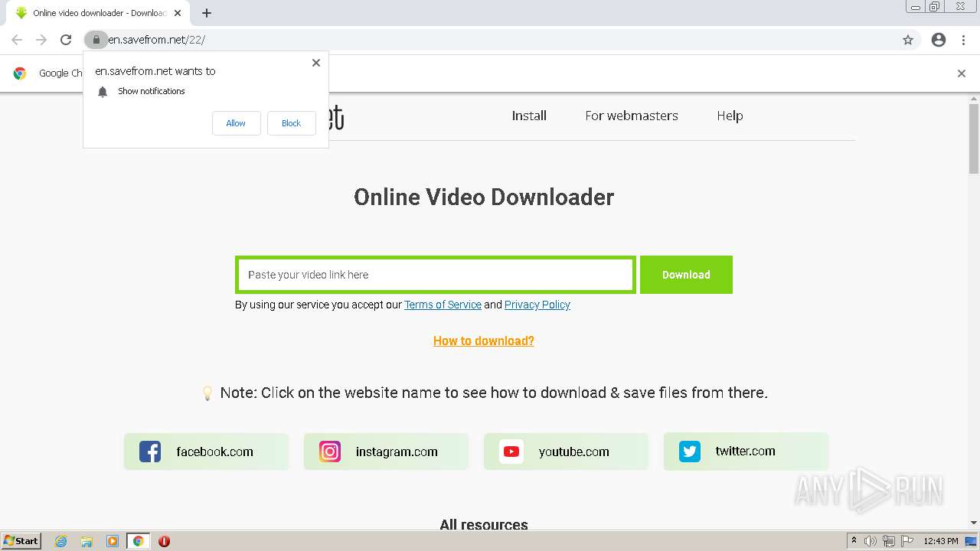Click the address bar URL
The image size is (980, 551).
pos(156,40)
